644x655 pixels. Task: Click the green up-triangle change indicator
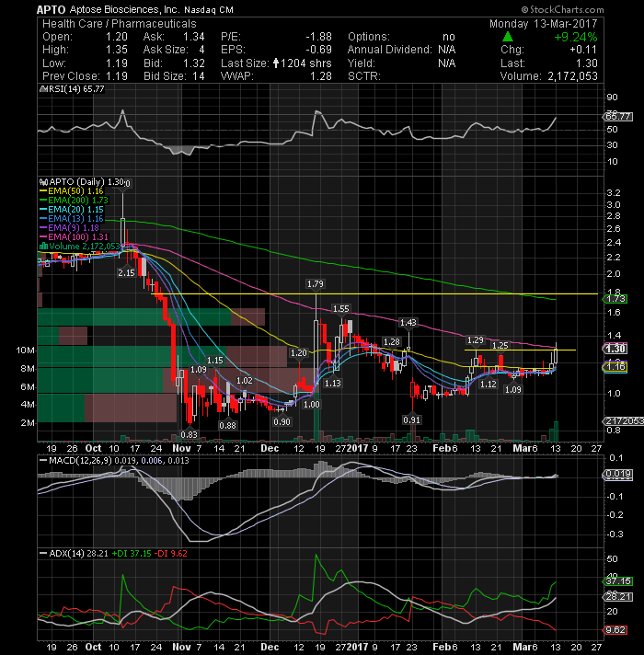pyautogui.click(x=507, y=37)
